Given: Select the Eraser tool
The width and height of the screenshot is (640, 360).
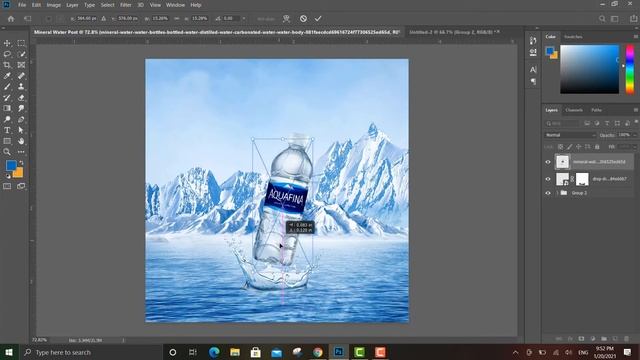Looking at the screenshot, I should coord(21,98).
